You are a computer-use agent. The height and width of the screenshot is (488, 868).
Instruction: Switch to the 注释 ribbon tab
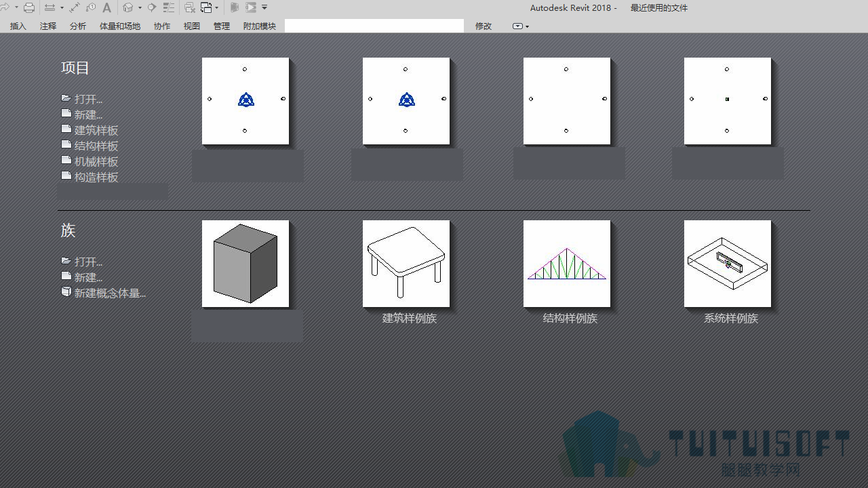point(48,26)
